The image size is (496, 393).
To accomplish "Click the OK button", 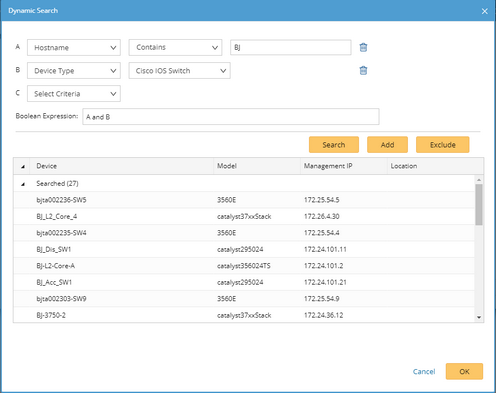I will 464,371.
